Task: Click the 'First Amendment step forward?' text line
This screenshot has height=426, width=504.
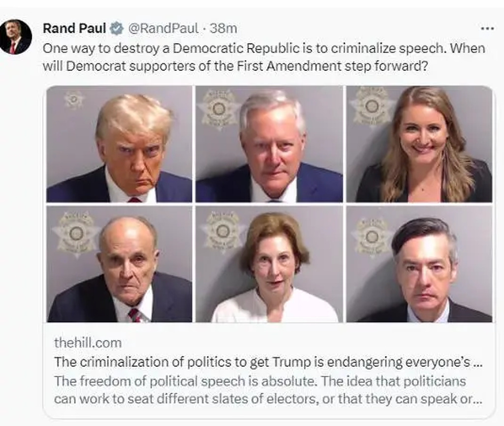Action: tap(235, 66)
